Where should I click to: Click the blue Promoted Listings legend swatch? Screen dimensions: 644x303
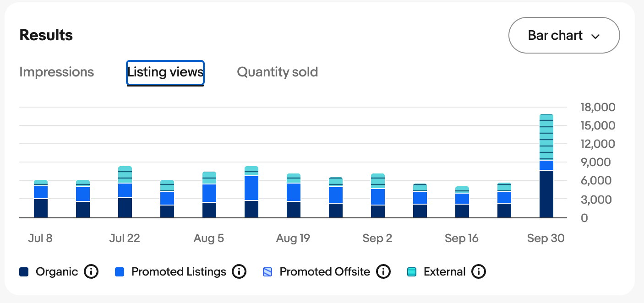click(x=120, y=272)
